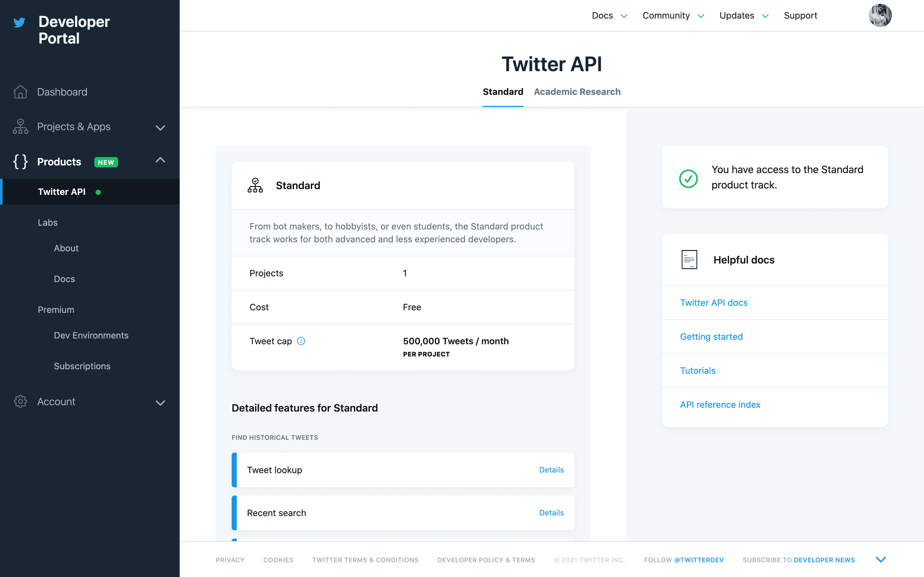Expand the Account sidebar section
The image size is (924, 577).
point(160,403)
